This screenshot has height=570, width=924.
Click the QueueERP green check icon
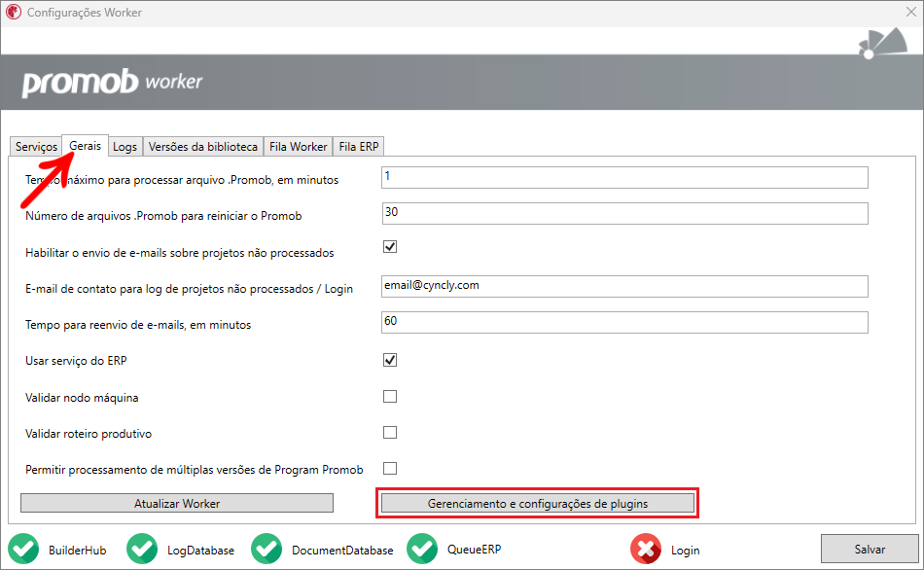(422, 549)
